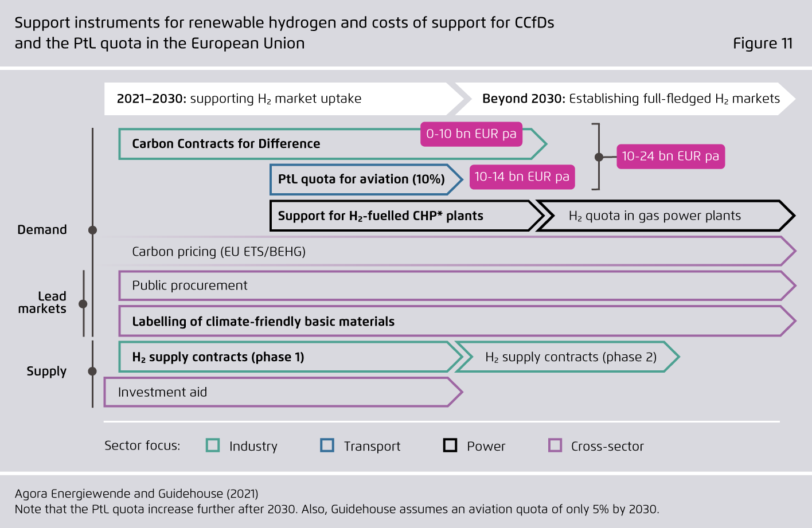The image size is (812, 528).
Task: Click Support for H₂-fuelled CHP plants box
Action: pos(406,216)
